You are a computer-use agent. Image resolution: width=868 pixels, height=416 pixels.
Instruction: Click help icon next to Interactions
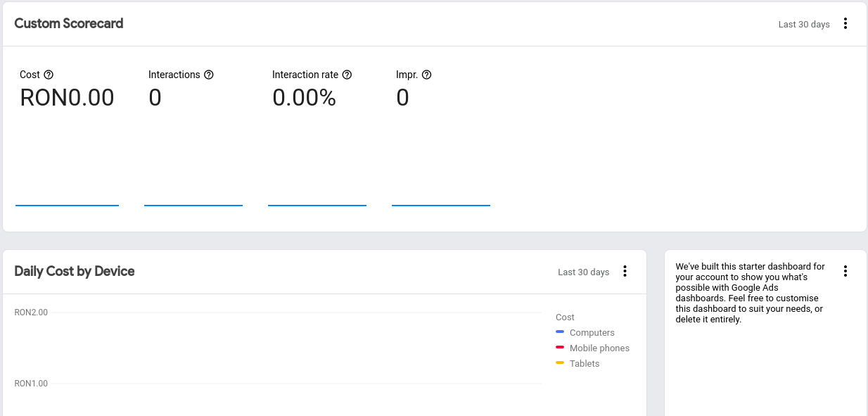tap(208, 75)
